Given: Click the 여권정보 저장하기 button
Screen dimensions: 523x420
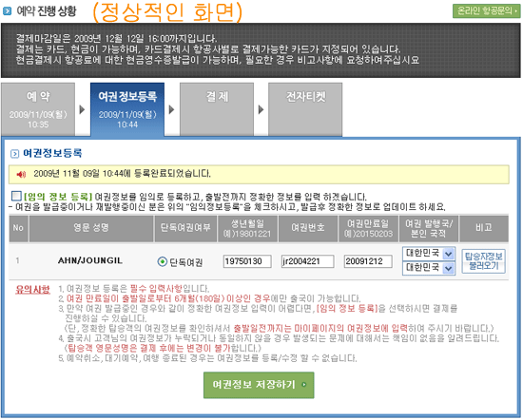Looking at the screenshot, I should 259,386.
